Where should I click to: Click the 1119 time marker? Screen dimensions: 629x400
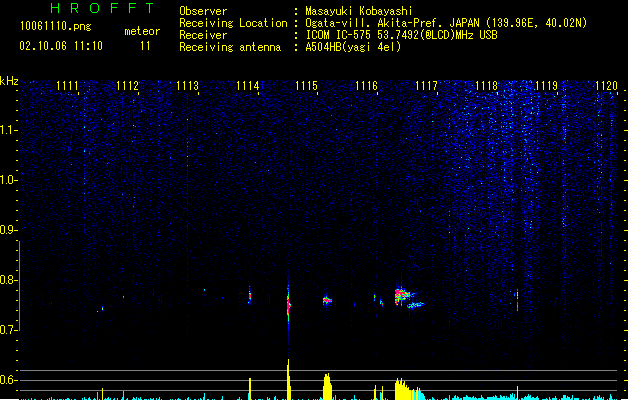[x=546, y=86]
